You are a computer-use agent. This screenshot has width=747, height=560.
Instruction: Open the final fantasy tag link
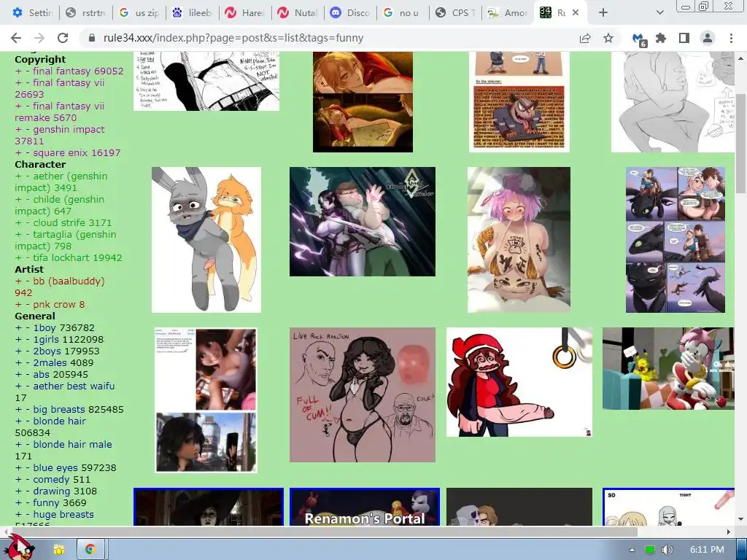click(62, 71)
